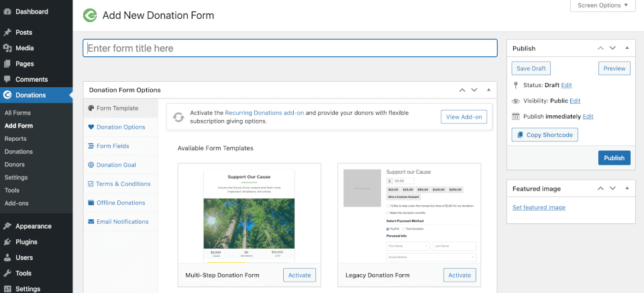The height and width of the screenshot is (293, 644).
Task: Select the Donations menu item
Action: (36, 95)
